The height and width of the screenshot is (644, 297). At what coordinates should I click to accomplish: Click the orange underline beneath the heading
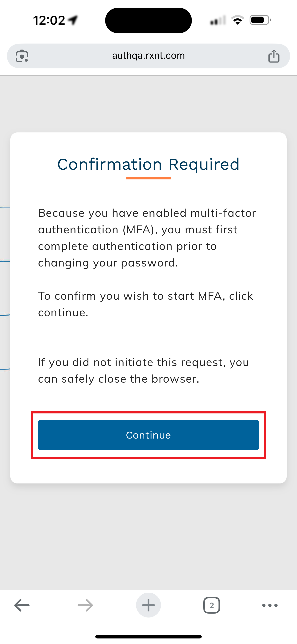[x=148, y=178]
